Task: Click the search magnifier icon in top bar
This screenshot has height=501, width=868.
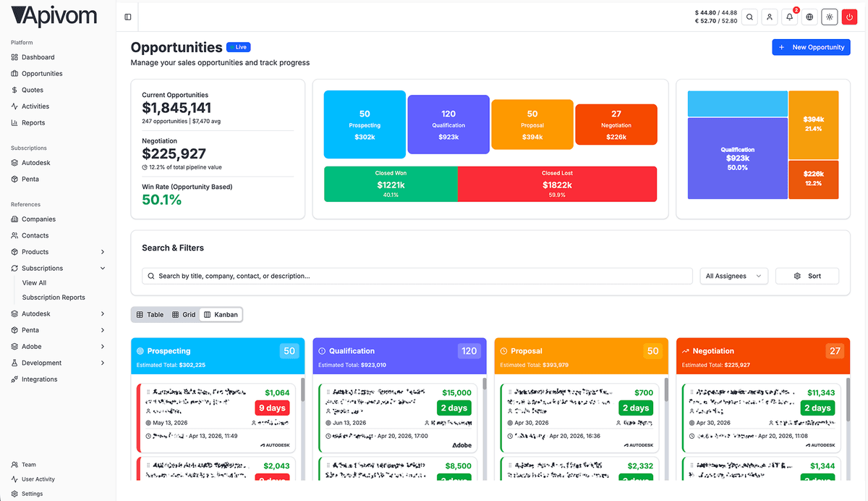Action: pyautogui.click(x=749, y=17)
